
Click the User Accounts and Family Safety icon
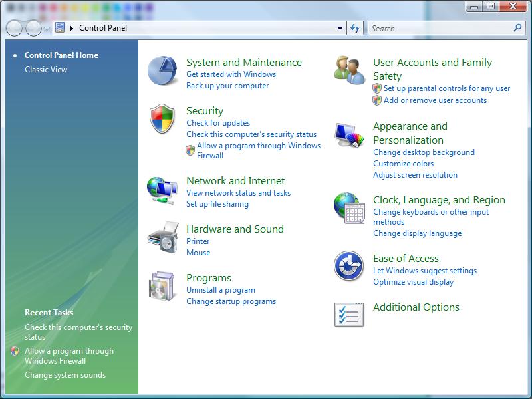pos(349,71)
